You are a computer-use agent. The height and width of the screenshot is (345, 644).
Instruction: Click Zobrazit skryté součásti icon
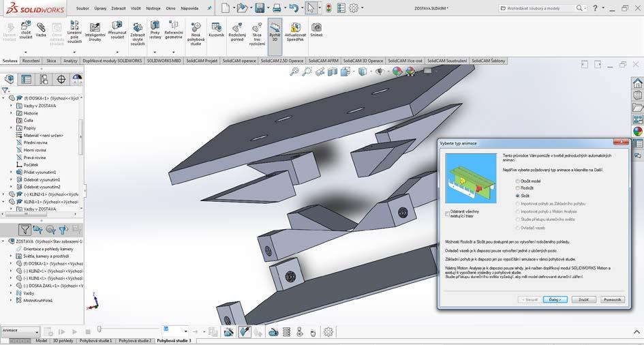point(138,34)
